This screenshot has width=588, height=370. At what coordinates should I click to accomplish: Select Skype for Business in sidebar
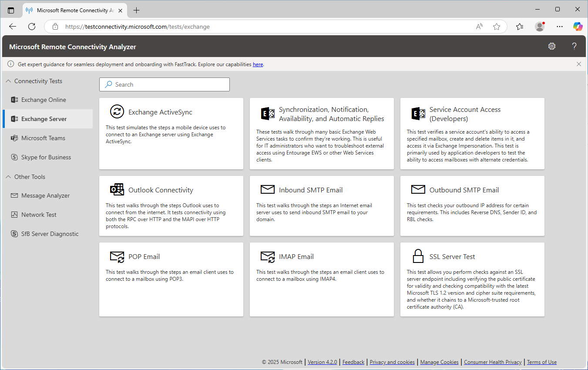coord(47,157)
